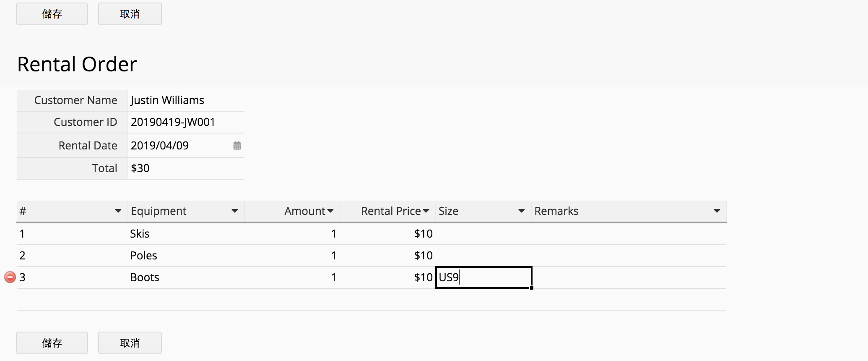Open the Rental Date calendar picker icon

[237, 146]
